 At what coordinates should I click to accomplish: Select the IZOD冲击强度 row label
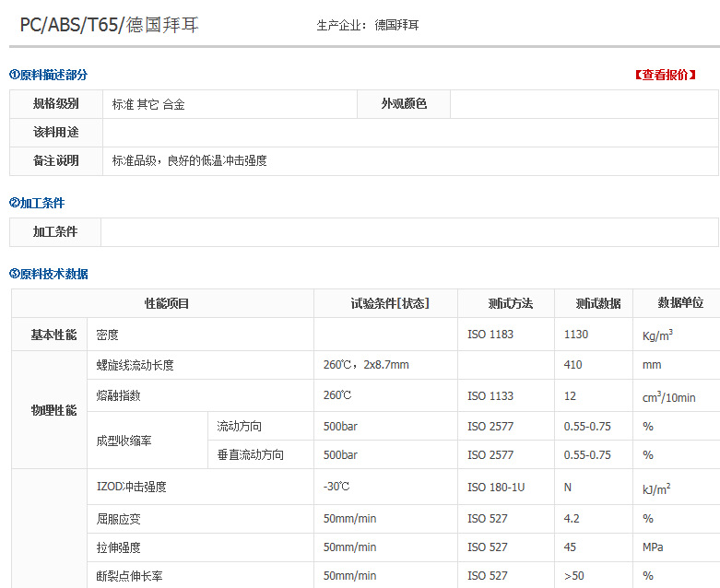click(x=131, y=487)
